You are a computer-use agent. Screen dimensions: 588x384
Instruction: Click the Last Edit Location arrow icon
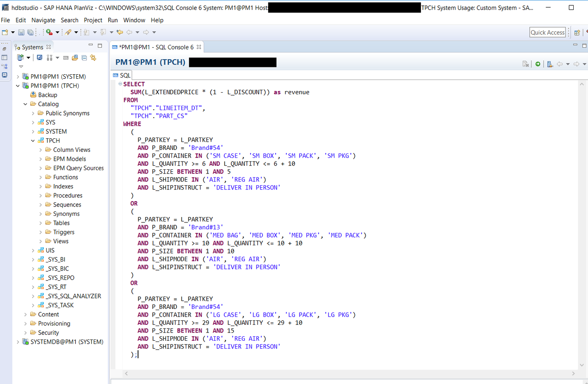click(120, 32)
